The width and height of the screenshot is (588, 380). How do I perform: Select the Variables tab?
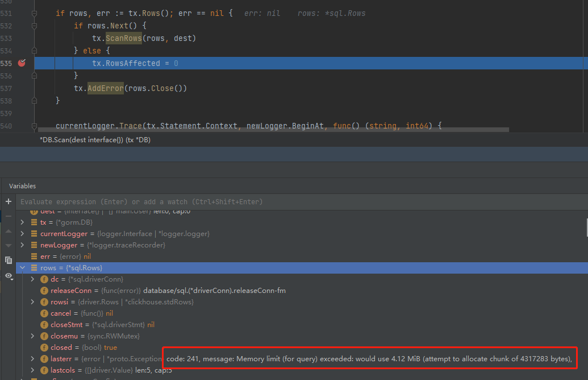23,186
